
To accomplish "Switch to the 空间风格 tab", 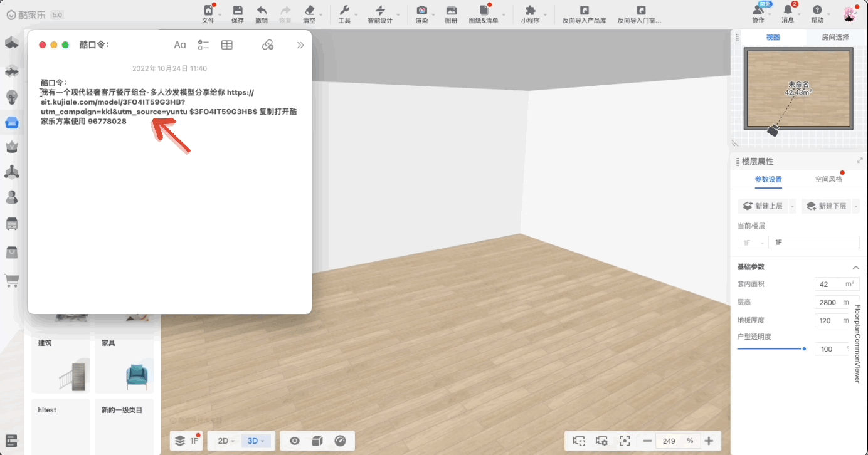I will coord(828,179).
